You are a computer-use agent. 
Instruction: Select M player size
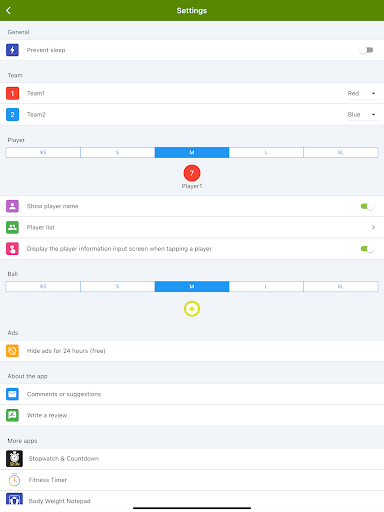192,152
